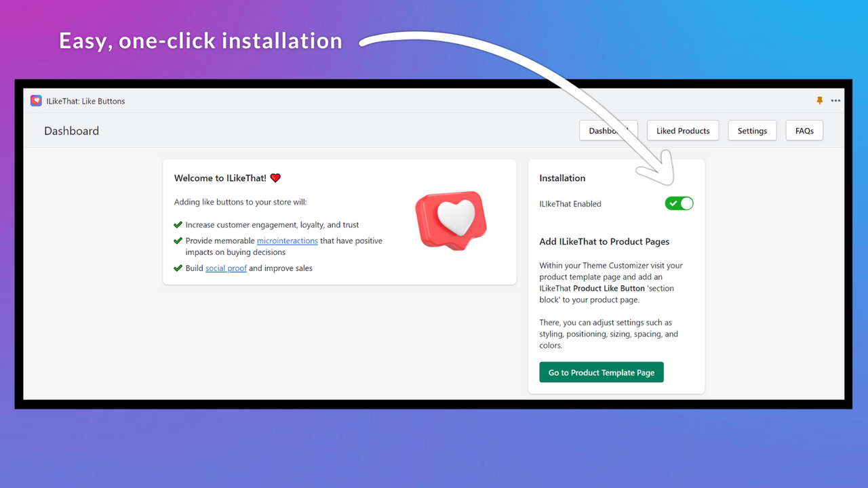Click checkmark beside 'Increase customer engagement'
This screenshot has height=488, width=868.
point(178,224)
